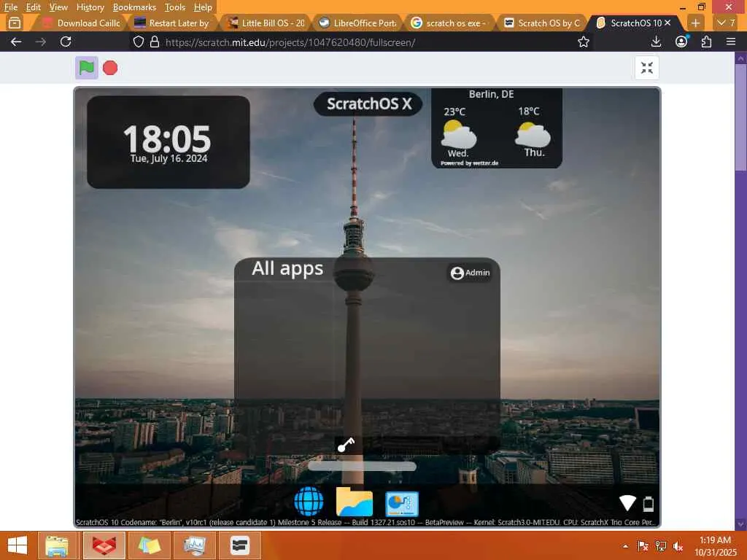Click the 'All apps' heading
Image resolution: width=747 pixels, height=560 pixels.
coord(287,268)
